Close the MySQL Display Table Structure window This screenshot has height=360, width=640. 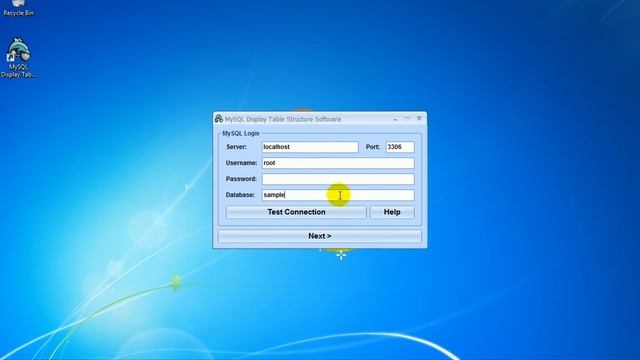click(419, 118)
